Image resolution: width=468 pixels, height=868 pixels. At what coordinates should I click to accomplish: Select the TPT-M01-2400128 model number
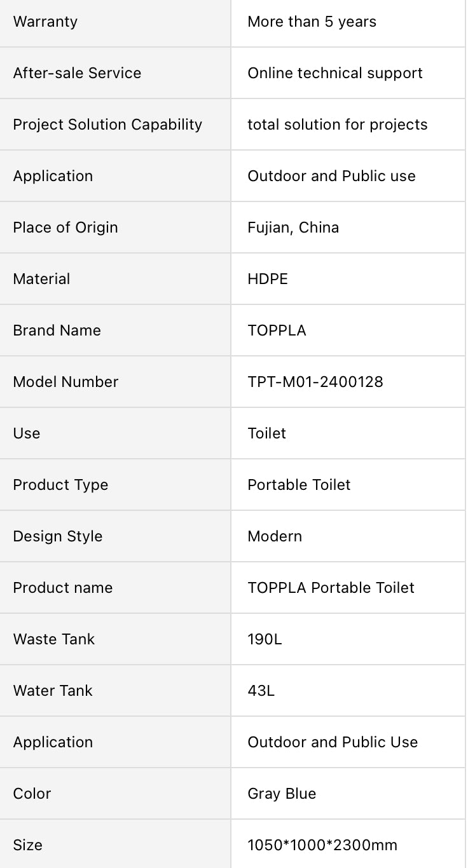click(x=315, y=382)
